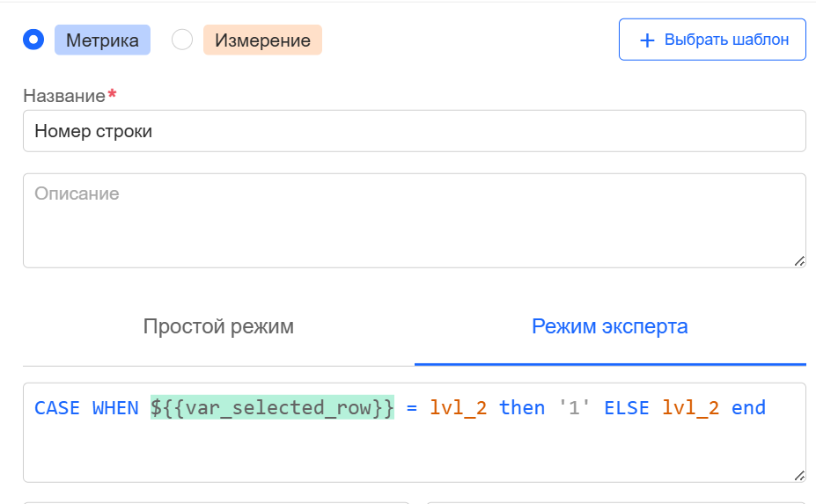The height and width of the screenshot is (504, 816).
Task: Switch to the Режим эксперта tab
Action: point(609,327)
